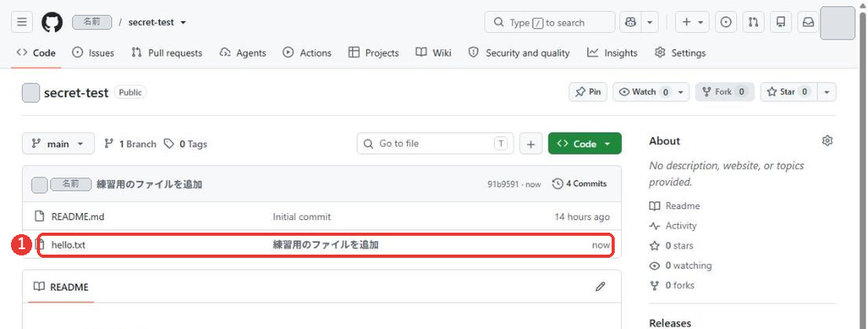The width and height of the screenshot is (868, 329).
Task: Open the Pull requests tab
Action: click(166, 53)
